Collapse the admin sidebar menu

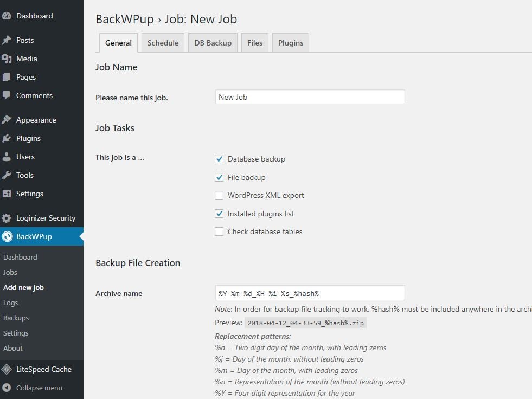pyautogui.click(x=33, y=388)
